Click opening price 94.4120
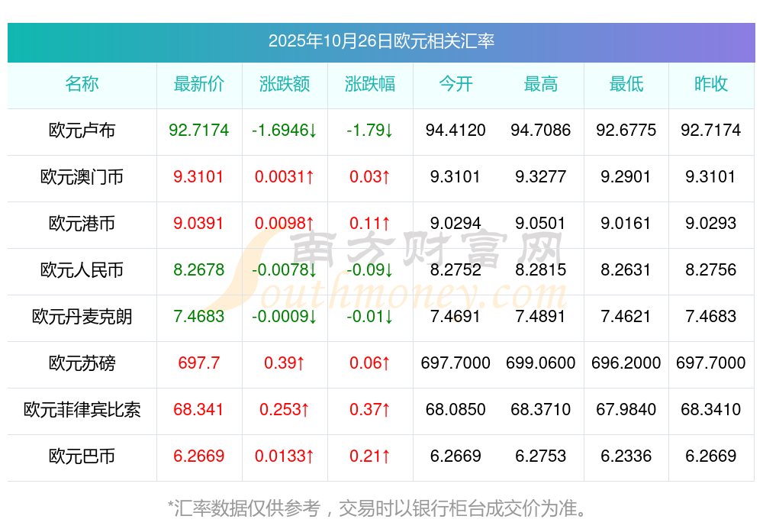763x532 pixels. pos(456,130)
